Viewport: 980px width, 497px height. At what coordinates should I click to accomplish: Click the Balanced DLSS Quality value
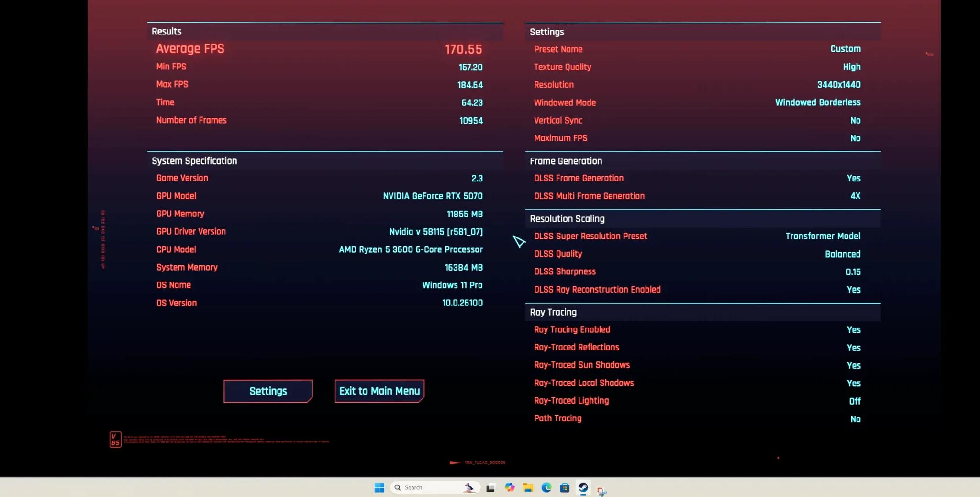click(x=842, y=254)
